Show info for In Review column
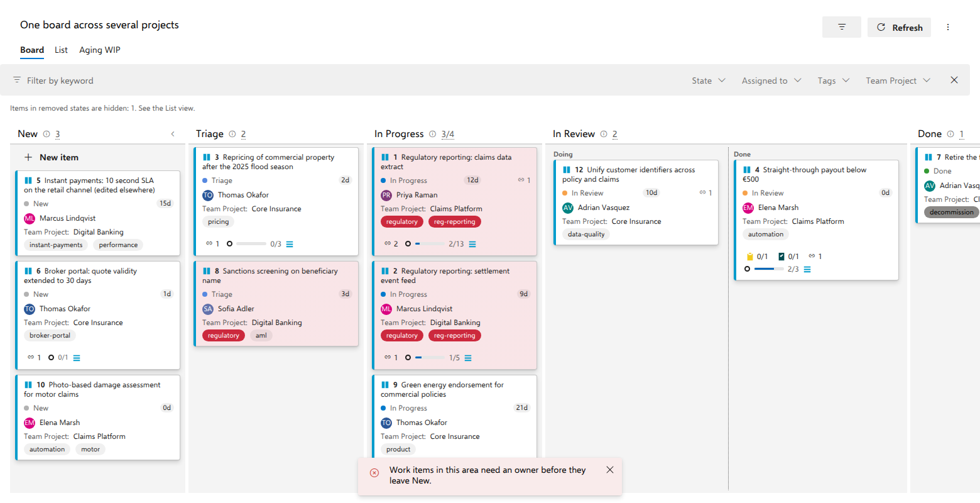 pos(604,134)
